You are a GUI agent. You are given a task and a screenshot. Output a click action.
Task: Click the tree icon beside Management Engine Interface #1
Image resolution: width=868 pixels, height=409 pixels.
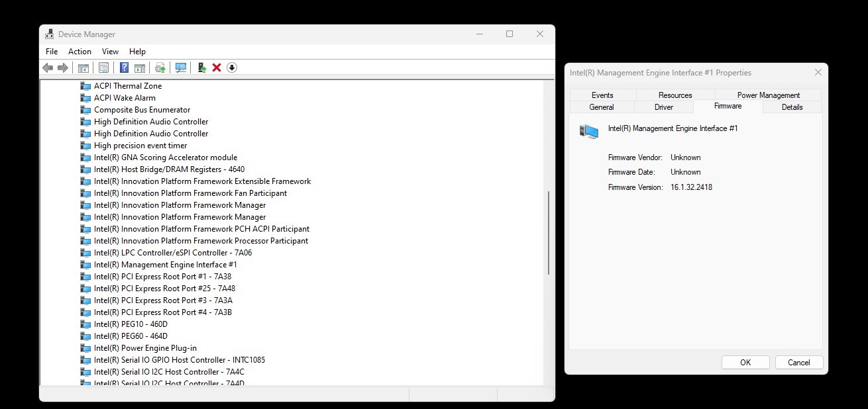tap(85, 265)
